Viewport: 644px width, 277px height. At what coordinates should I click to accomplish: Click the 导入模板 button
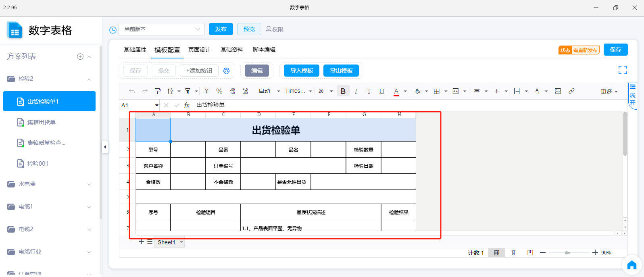point(302,71)
